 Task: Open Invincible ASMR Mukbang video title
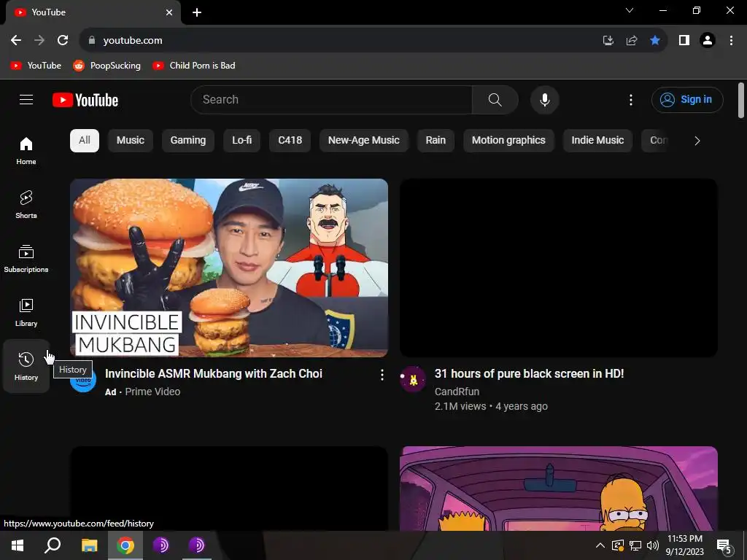[x=214, y=374]
